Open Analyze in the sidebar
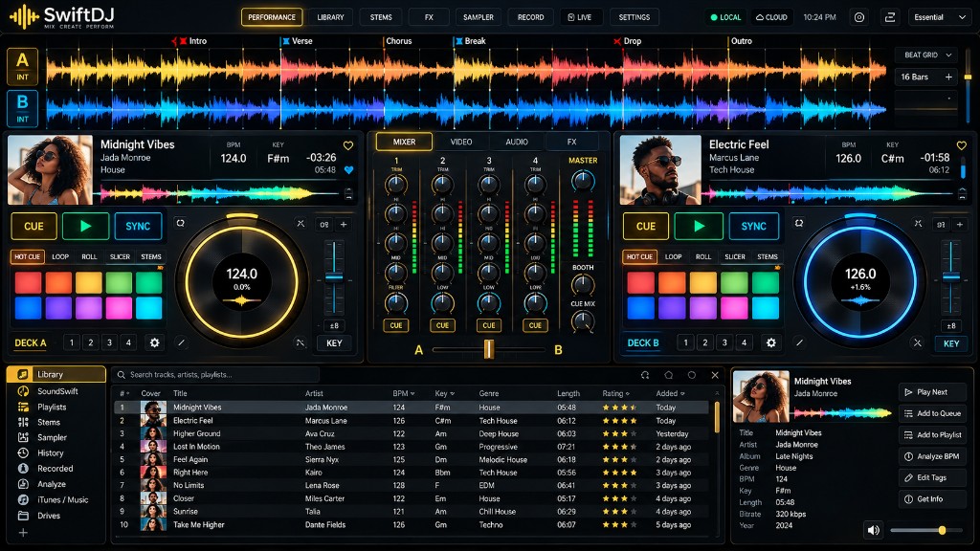This screenshot has height=551, width=980. [x=51, y=484]
